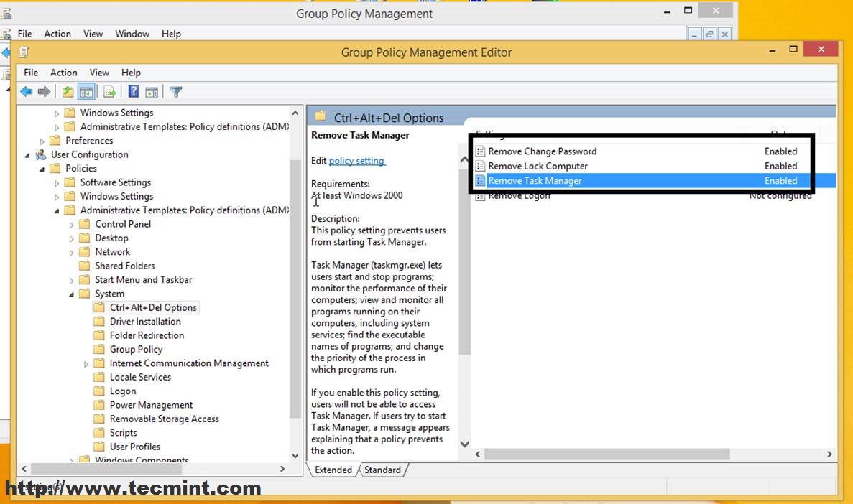Viewport: 853px width, 504px height.
Task: Click the settings list horizontal scrollbar
Action: [607, 454]
